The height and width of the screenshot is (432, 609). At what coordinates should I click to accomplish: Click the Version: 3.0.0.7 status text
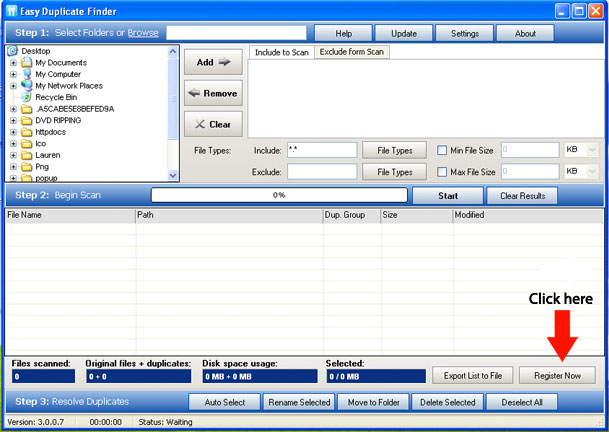[x=36, y=422]
